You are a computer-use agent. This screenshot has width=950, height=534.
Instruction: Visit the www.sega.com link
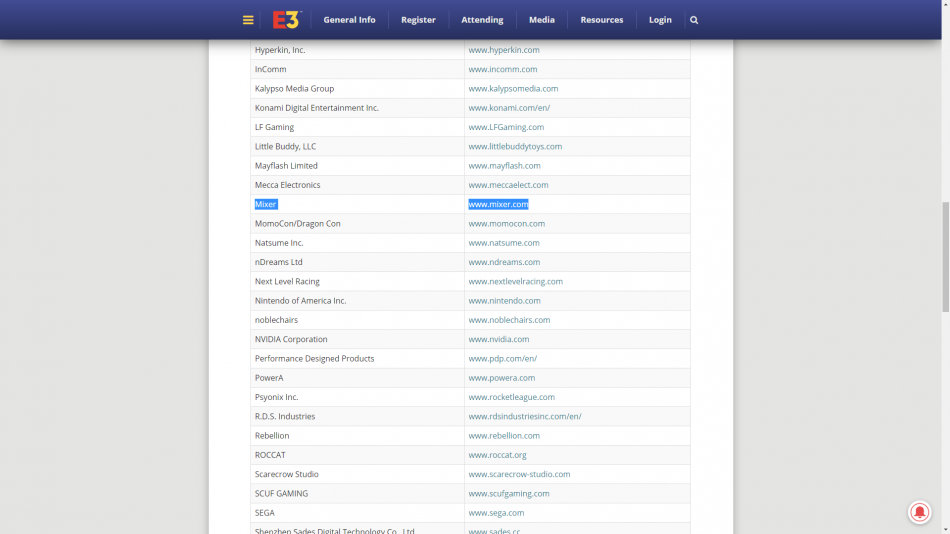(496, 513)
